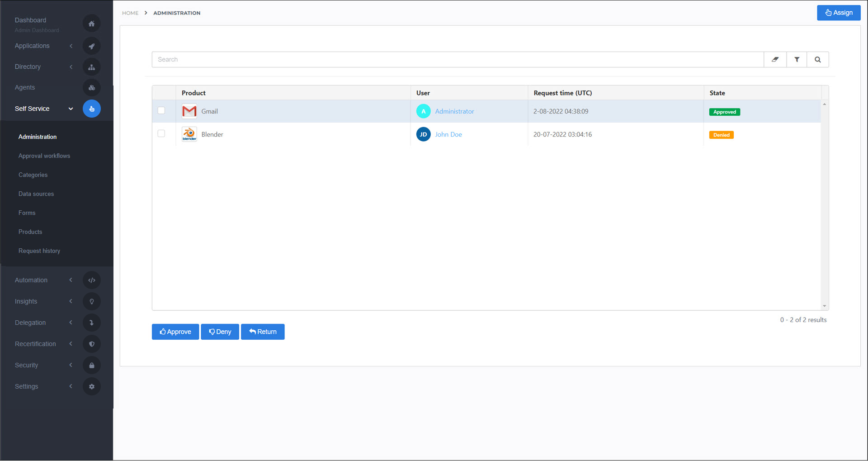The image size is (868, 461).
Task: Select the Applications rocket icon
Action: pyautogui.click(x=91, y=46)
